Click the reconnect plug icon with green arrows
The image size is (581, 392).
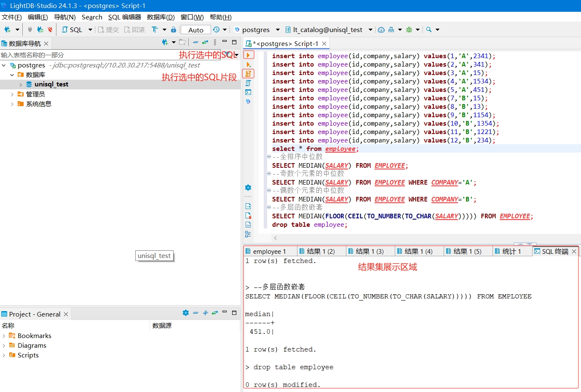(40, 30)
